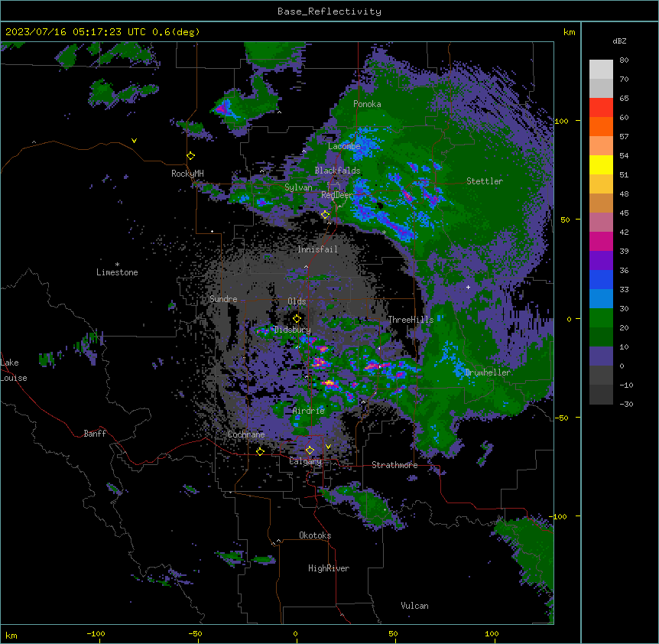
Task: Click the yellow diamond marker below Olds
Action: (x=297, y=319)
